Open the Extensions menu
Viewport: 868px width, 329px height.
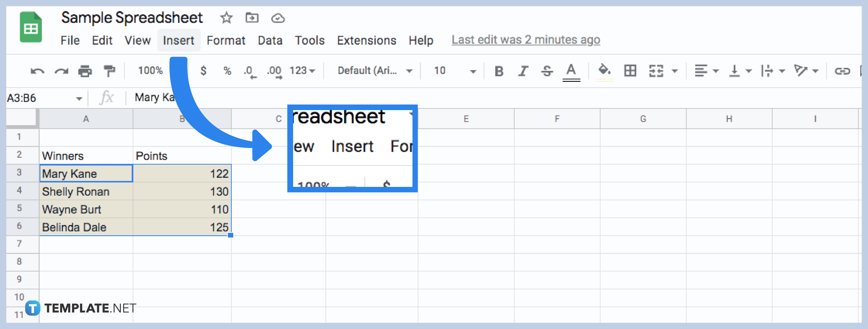(367, 40)
